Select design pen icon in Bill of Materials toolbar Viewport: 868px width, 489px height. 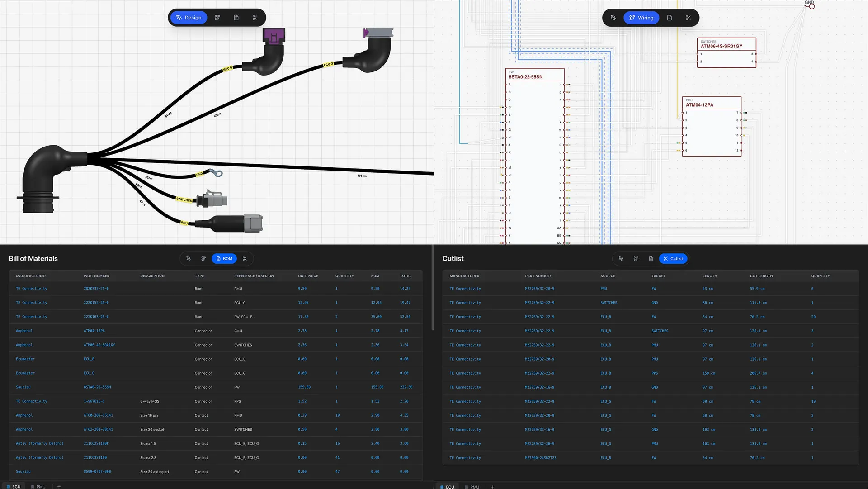tap(189, 259)
